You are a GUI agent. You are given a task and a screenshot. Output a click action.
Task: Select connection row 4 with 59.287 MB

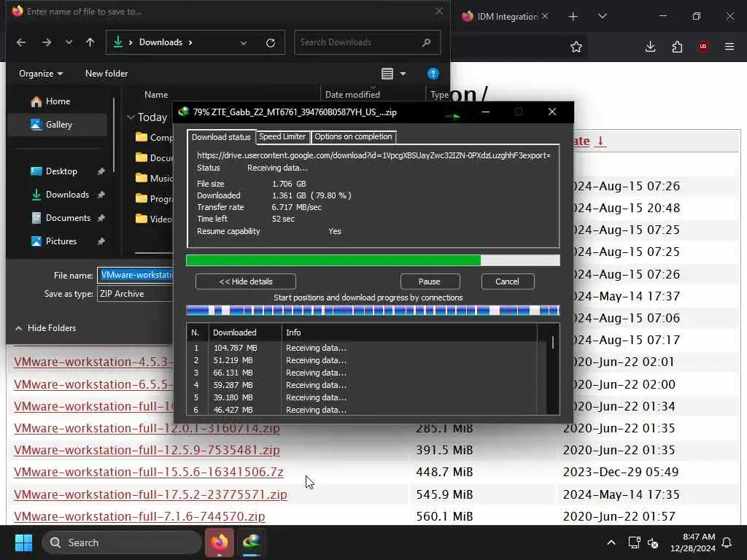coord(362,385)
